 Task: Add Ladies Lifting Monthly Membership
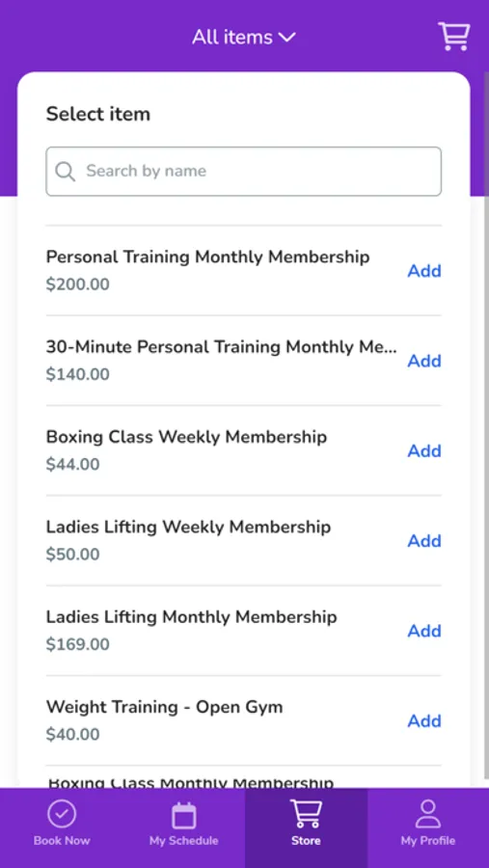[x=424, y=631]
